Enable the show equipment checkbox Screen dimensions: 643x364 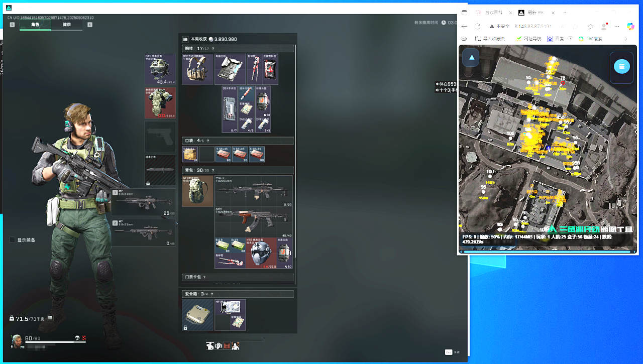[12, 240]
